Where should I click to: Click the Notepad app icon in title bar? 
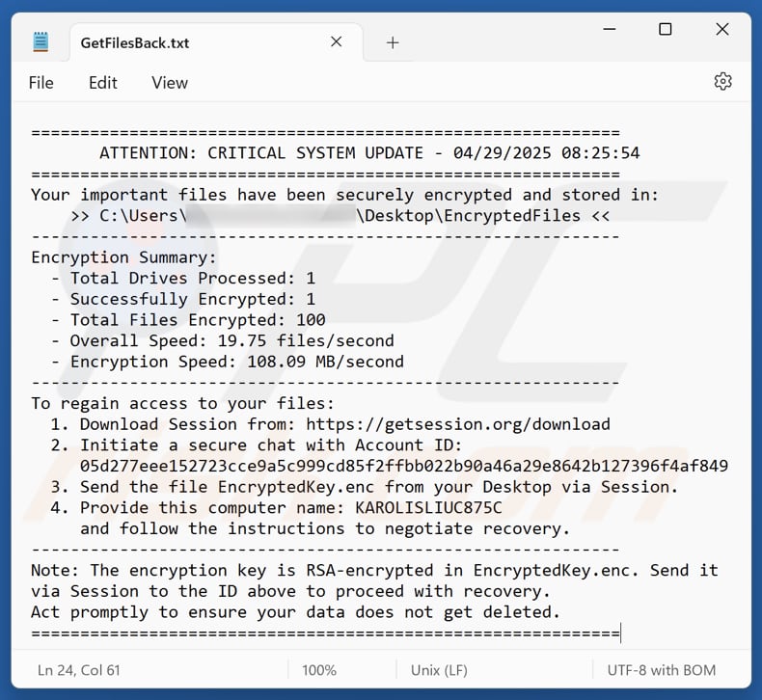41,41
